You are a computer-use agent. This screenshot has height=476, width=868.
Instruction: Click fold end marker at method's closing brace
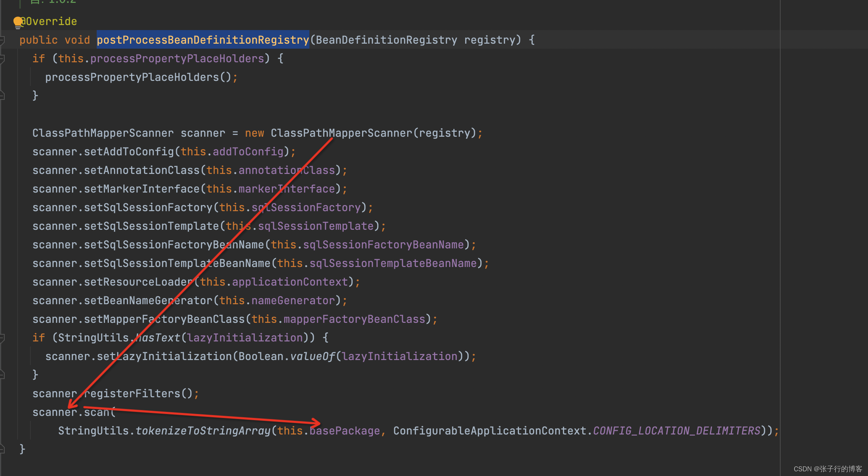[x=2, y=449]
